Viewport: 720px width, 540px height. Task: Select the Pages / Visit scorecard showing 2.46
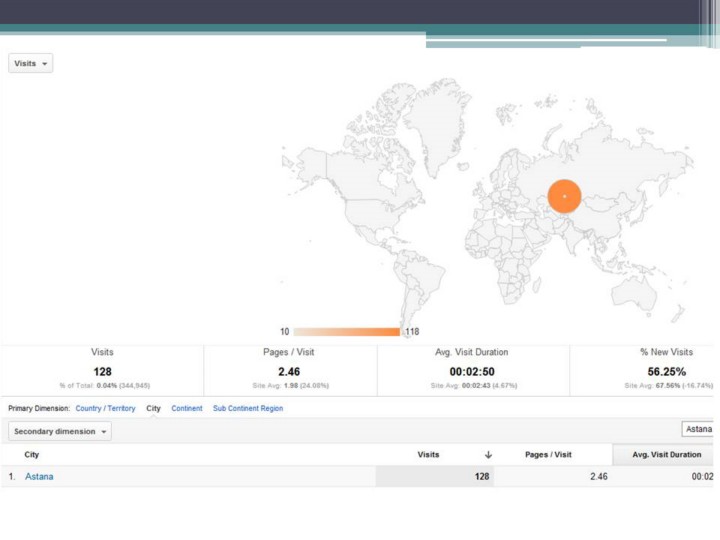coord(289,371)
